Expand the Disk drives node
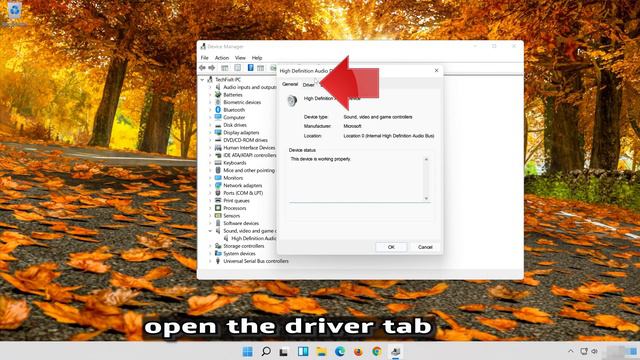Screen dimensions: 640x360 [x=211, y=125]
